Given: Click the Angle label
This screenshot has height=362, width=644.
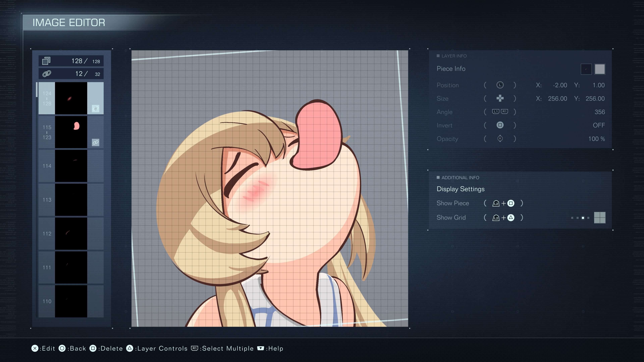Looking at the screenshot, I should [444, 112].
